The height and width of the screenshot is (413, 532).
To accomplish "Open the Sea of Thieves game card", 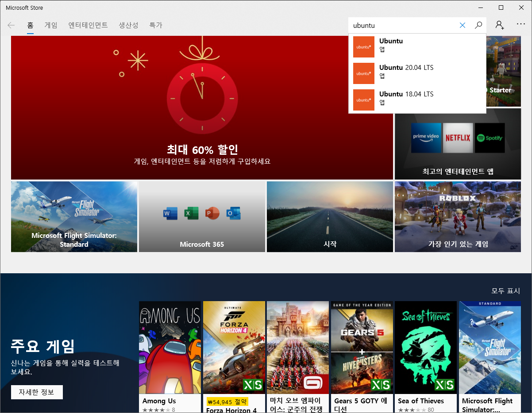I will pos(426,357).
